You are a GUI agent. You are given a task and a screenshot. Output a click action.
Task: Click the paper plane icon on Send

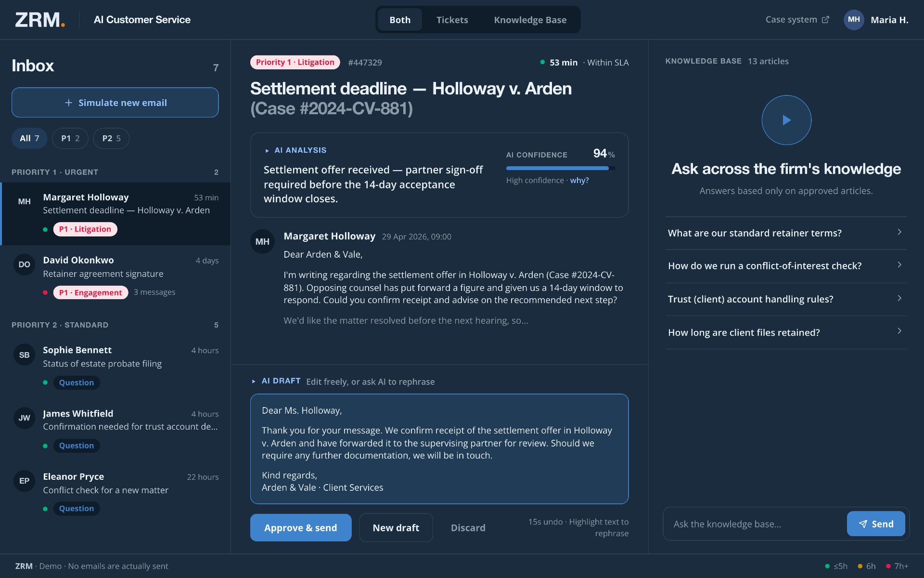863,524
